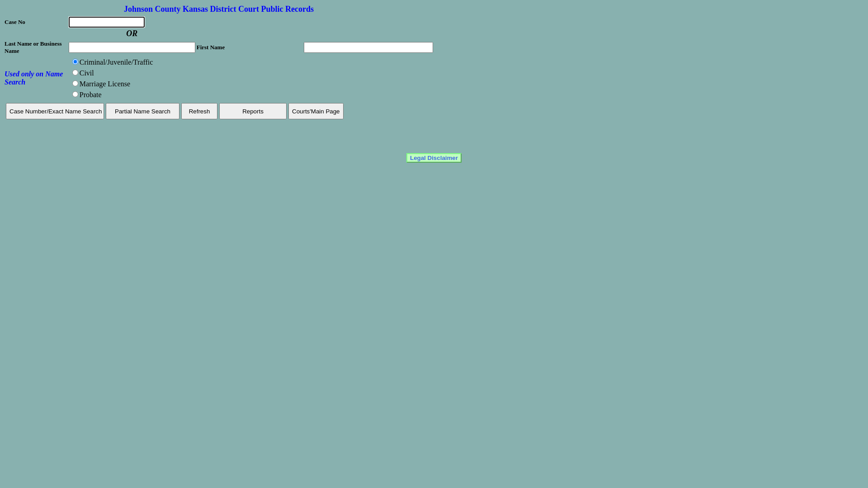Enter text in the Case No field

point(106,22)
